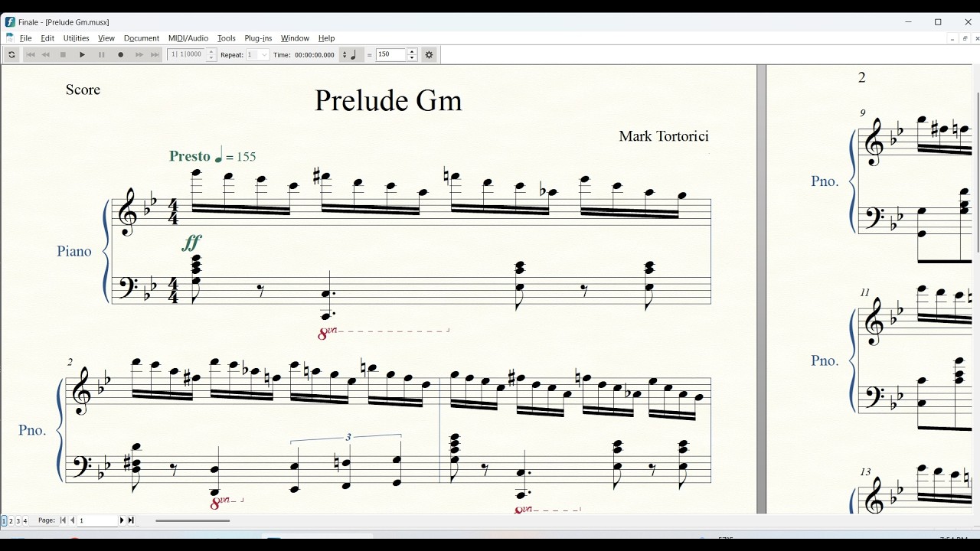
Task: Open the View menu
Action: pos(106,38)
